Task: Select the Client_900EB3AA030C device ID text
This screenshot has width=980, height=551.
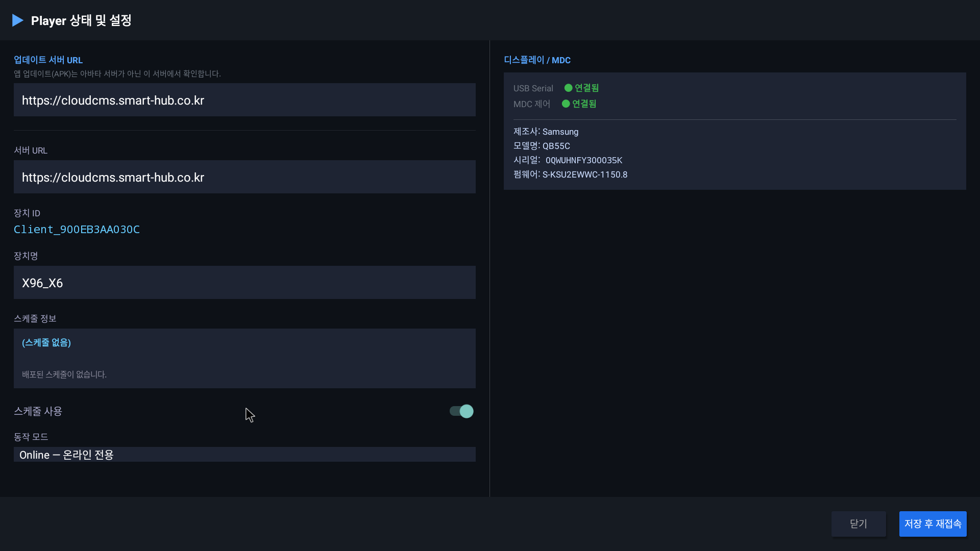Action: [x=77, y=230]
